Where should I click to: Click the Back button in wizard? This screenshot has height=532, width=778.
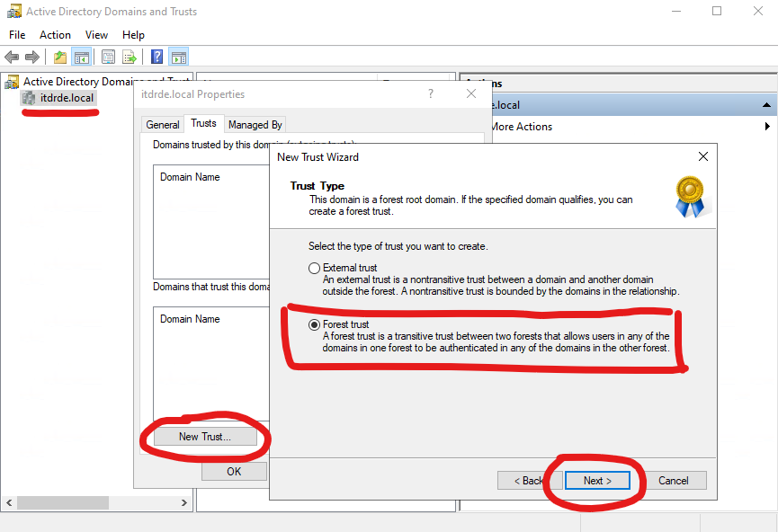pos(530,481)
